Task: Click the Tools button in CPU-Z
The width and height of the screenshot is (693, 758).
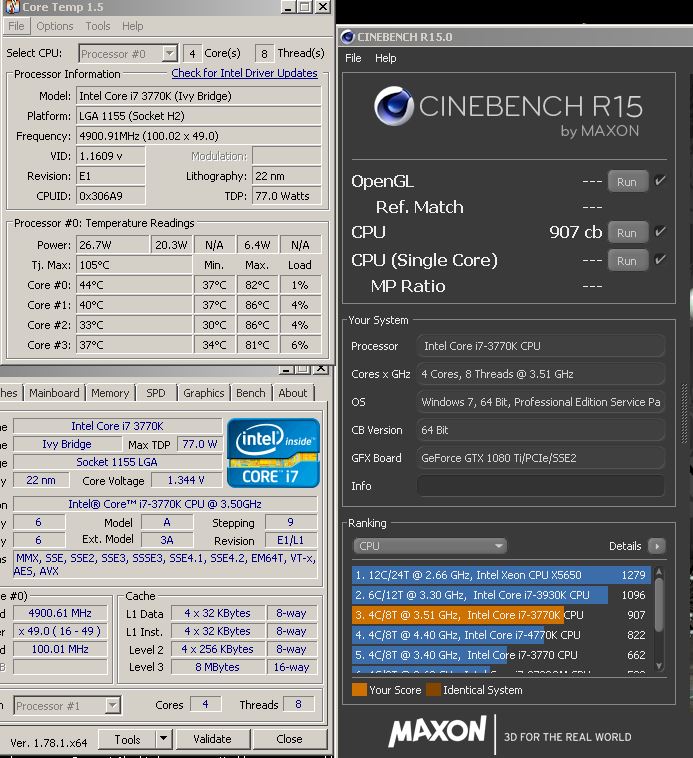Action: 128,740
